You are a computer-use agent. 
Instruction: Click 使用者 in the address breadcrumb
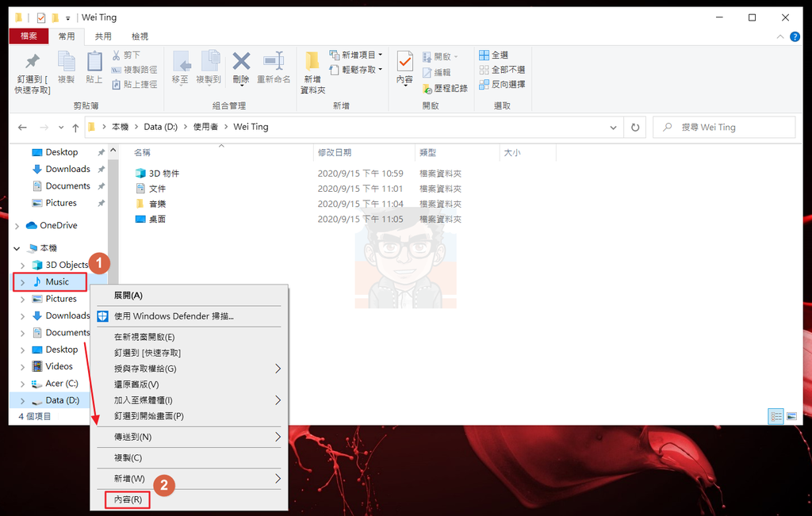pos(205,127)
